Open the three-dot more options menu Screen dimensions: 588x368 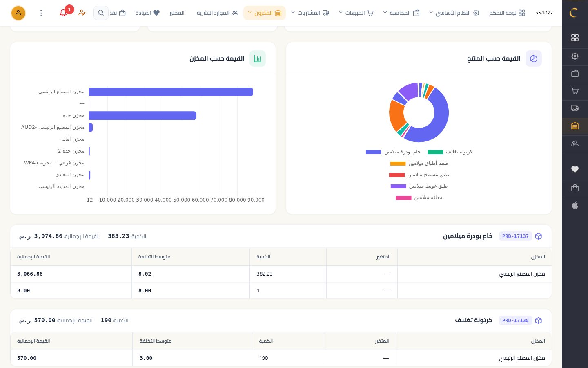pyautogui.click(x=41, y=13)
